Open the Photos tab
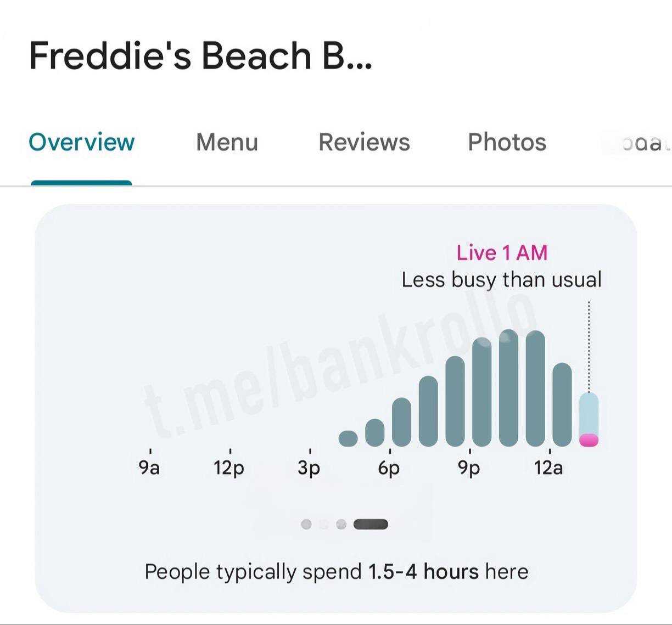Image resolution: width=672 pixels, height=625 pixels. click(x=507, y=142)
